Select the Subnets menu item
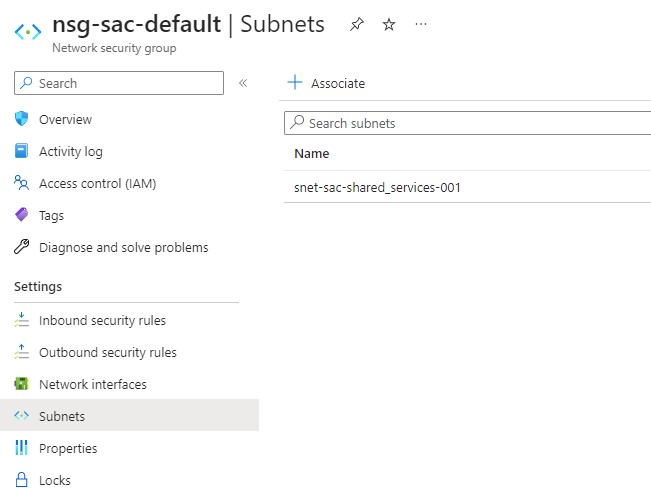 click(x=129, y=415)
